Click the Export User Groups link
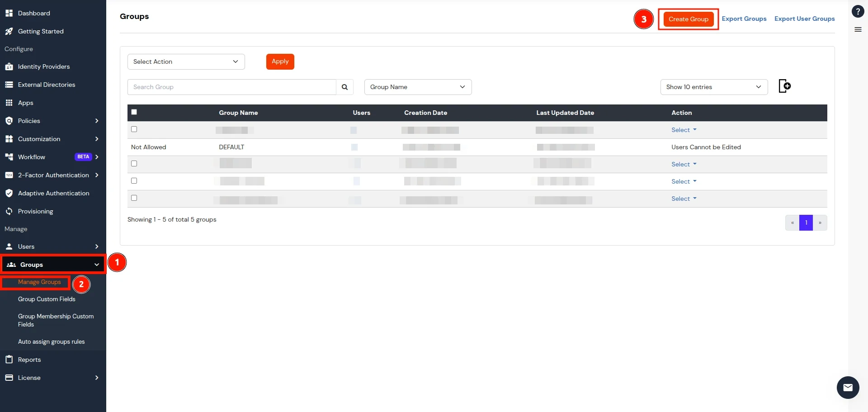The width and height of the screenshot is (868, 412). point(804,19)
